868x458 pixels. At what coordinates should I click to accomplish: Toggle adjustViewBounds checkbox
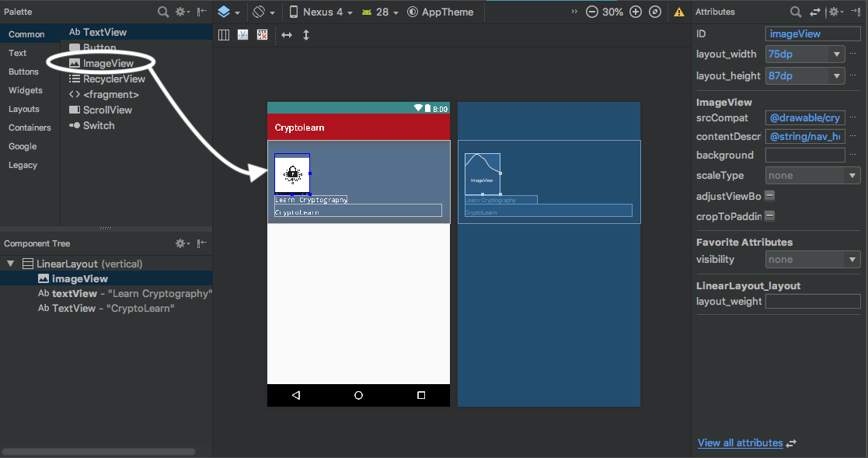(769, 195)
